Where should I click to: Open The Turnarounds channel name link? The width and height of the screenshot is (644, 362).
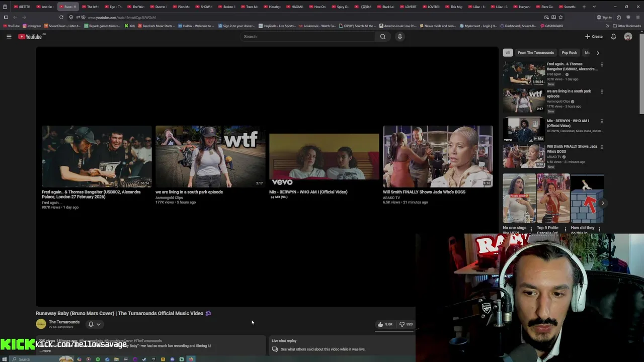64,322
